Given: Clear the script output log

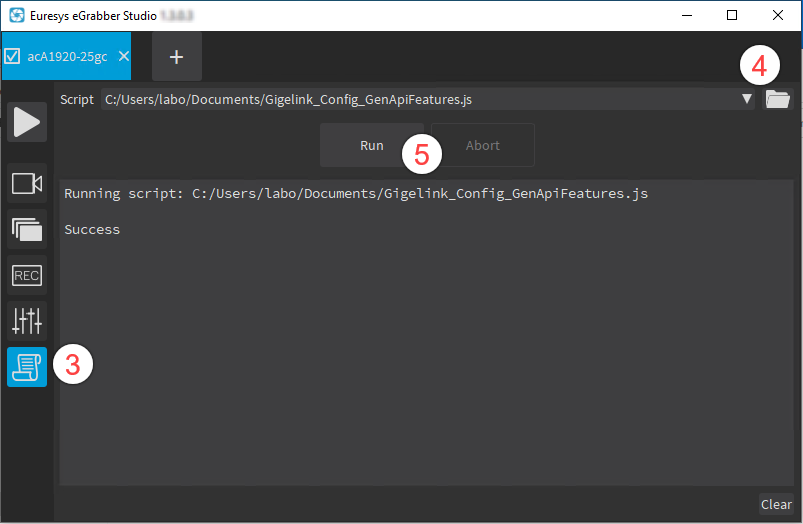Looking at the screenshot, I should point(775,504).
